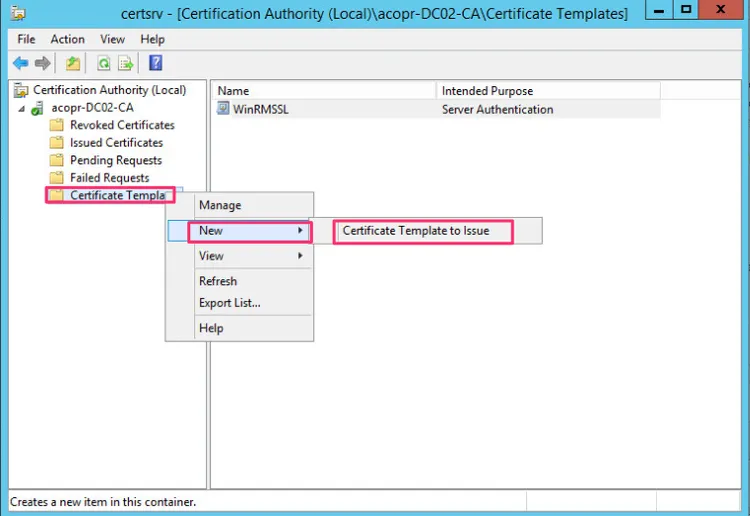Click the Refresh toolbar icon
The height and width of the screenshot is (516, 750).
click(103, 64)
